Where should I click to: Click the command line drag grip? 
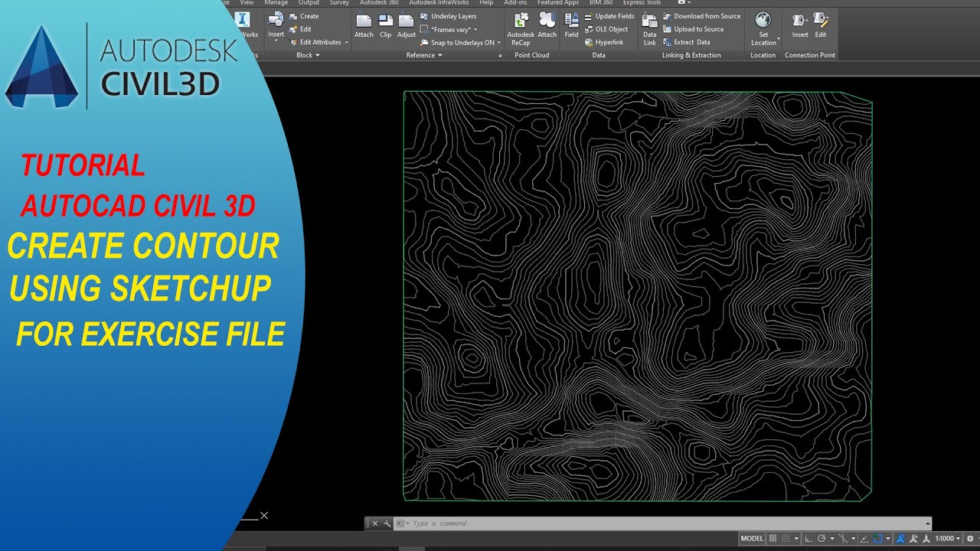click(x=367, y=523)
